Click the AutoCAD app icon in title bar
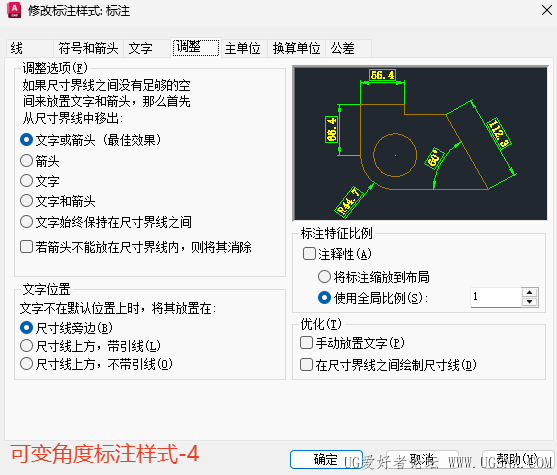The height and width of the screenshot is (475, 557). tap(14, 10)
